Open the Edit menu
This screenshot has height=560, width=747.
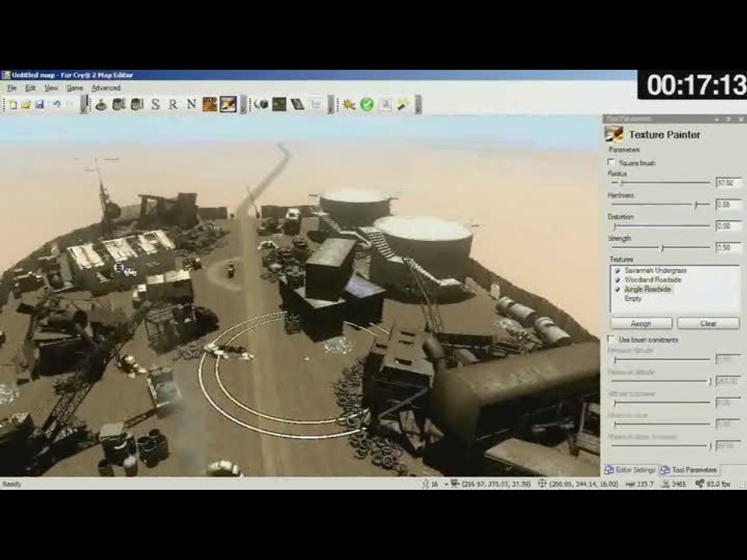(x=30, y=88)
